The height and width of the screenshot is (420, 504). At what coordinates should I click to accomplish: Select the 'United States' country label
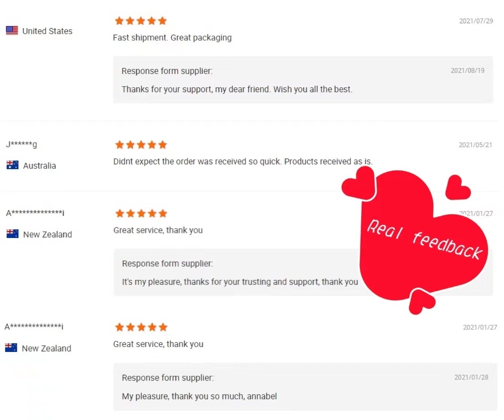point(47,31)
